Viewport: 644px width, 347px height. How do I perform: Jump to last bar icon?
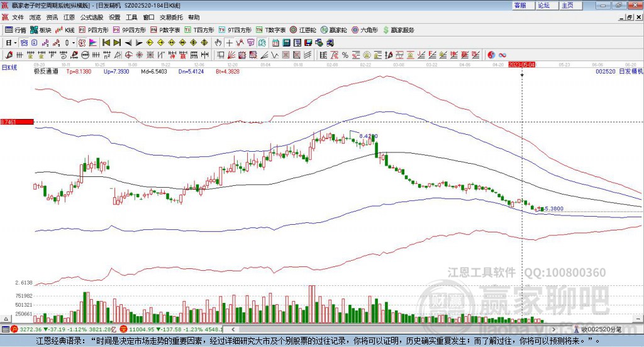117,43
